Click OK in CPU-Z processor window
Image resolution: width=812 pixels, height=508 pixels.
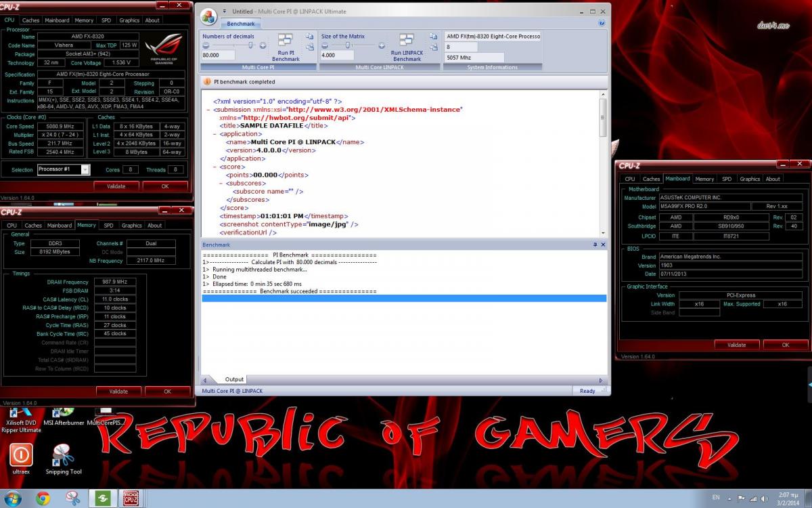point(165,186)
